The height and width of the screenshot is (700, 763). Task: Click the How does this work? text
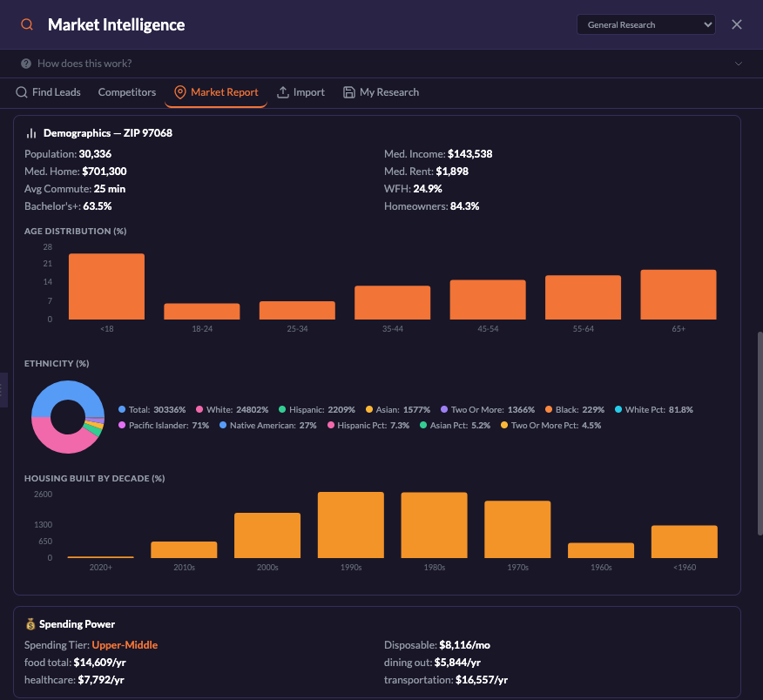(x=84, y=64)
